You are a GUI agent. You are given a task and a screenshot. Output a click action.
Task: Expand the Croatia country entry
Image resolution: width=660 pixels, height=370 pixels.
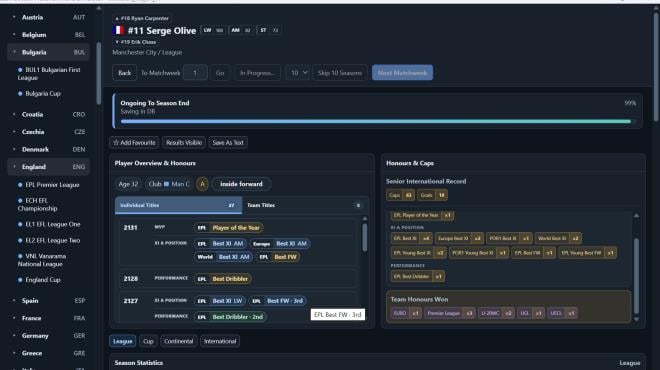[x=48, y=114]
